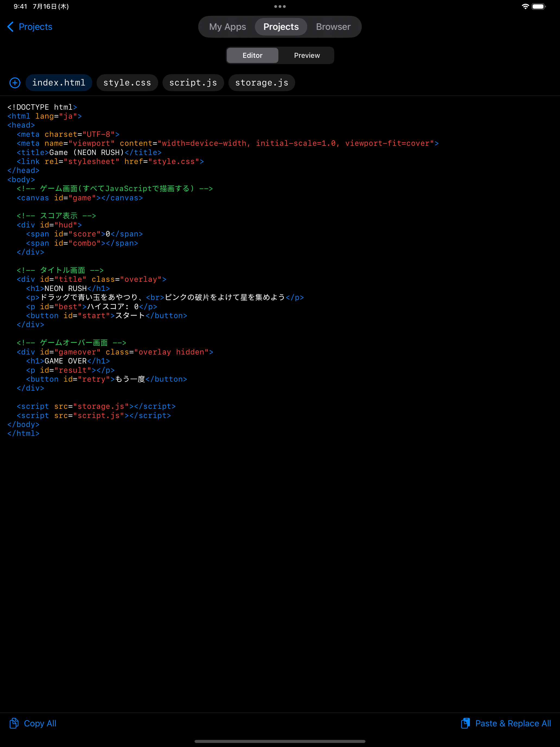Screen dimensions: 560x747
Task: Click the h1 GAME OVER line
Action: click(x=68, y=361)
